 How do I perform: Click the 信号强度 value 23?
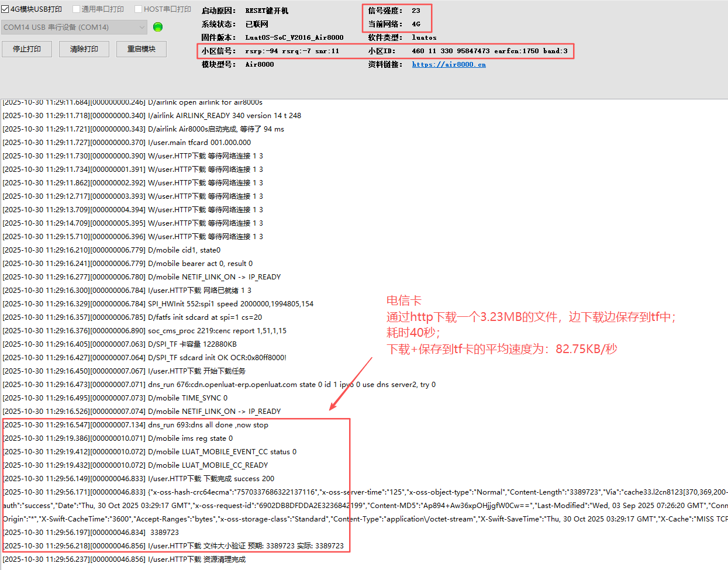point(416,11)
